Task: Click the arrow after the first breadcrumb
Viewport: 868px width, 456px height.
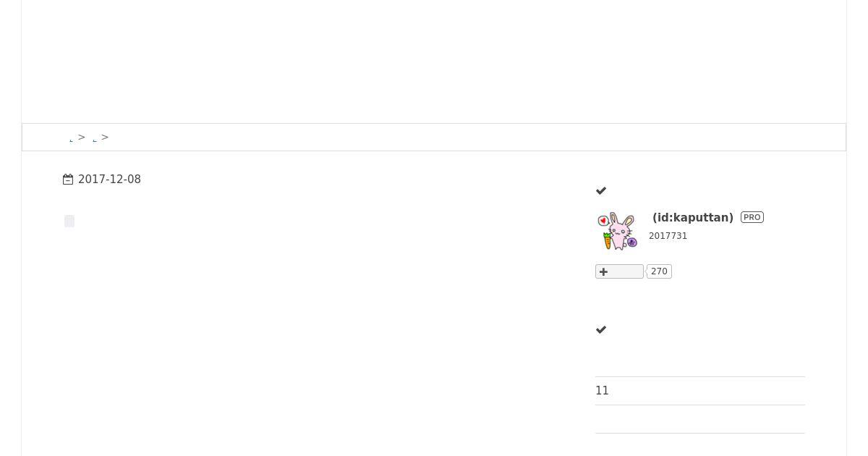Action: pyautogui.click(x=82, y=137)
